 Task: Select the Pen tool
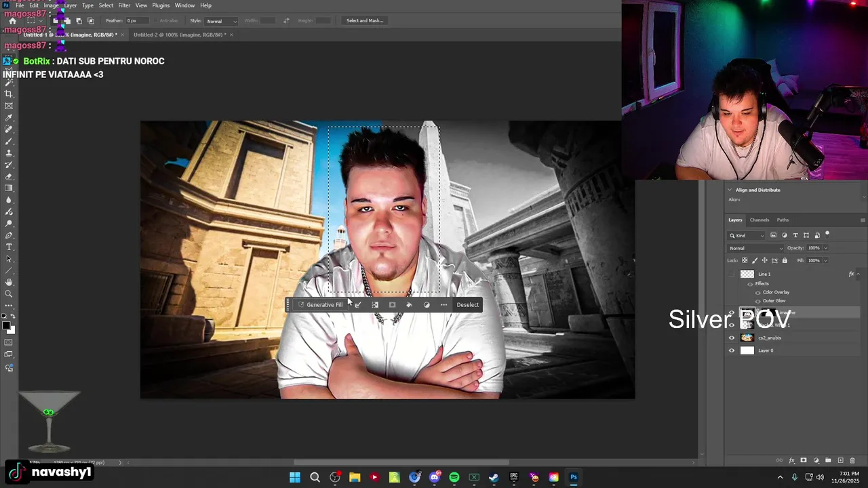[x=9, y=235]
